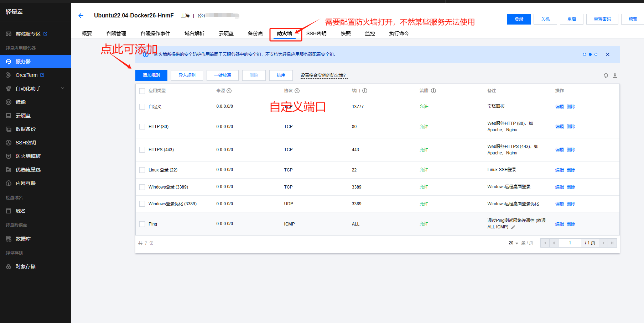Click the page number input field
The image size is (644, 323).
pyautogui.click(x=570, y=243)
